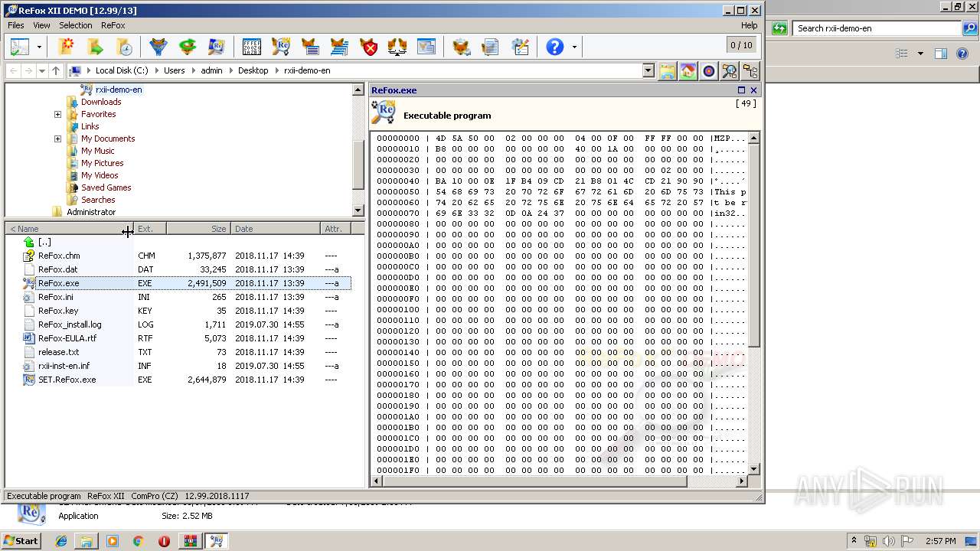
Task: Maximize the ReFox.exe preview panel
Action: pyautogui.click(x=741, y=90)
